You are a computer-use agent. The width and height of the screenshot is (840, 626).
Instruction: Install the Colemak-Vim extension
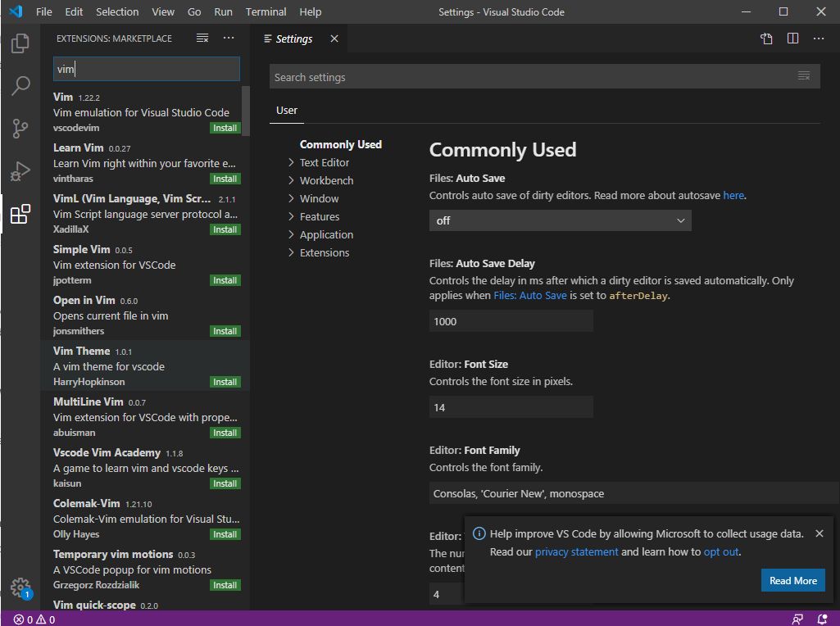click(x=225, y=534)
